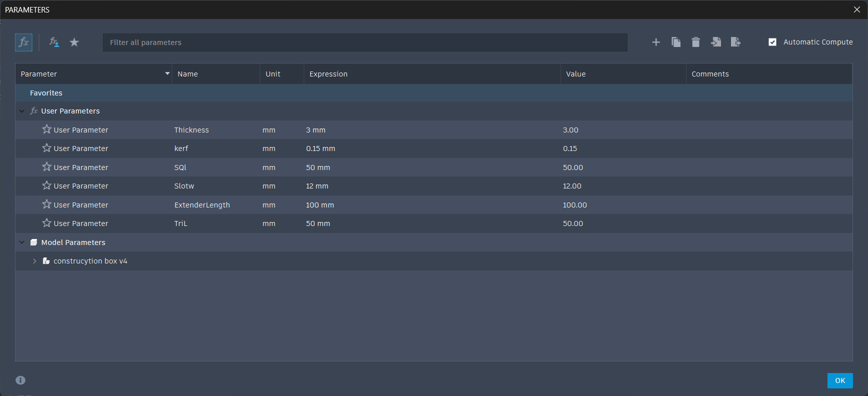Click the User Parameter label in the SQl row
The image size is (868, 396).
click(81, 167)
